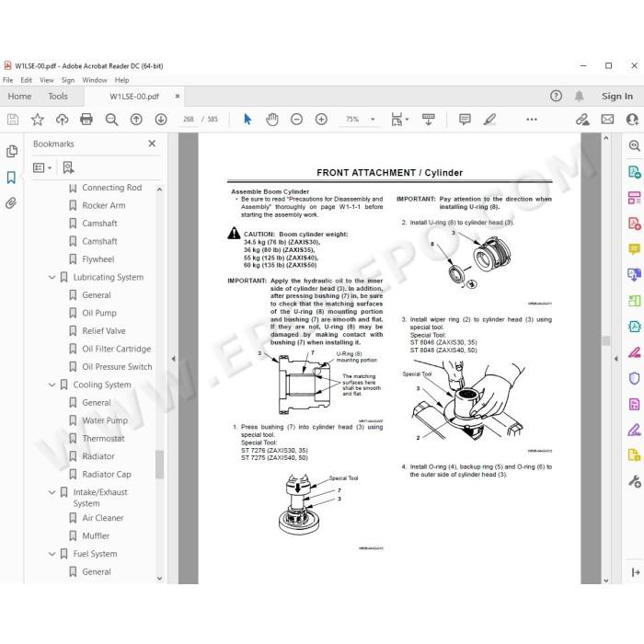Add the file to starred favorites
The width and height of the screenshot is (644, 644).
tap(38, 120)
